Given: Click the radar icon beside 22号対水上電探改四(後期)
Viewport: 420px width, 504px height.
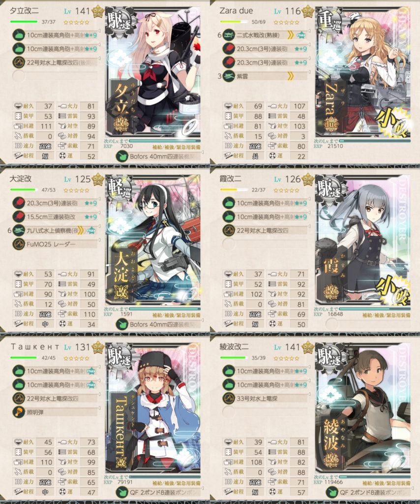Looking at the screenshot, I should 19,63.
